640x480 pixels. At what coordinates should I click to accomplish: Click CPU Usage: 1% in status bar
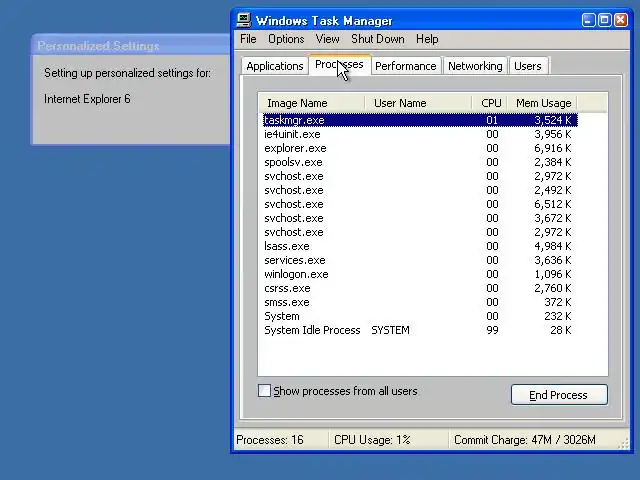372,440
